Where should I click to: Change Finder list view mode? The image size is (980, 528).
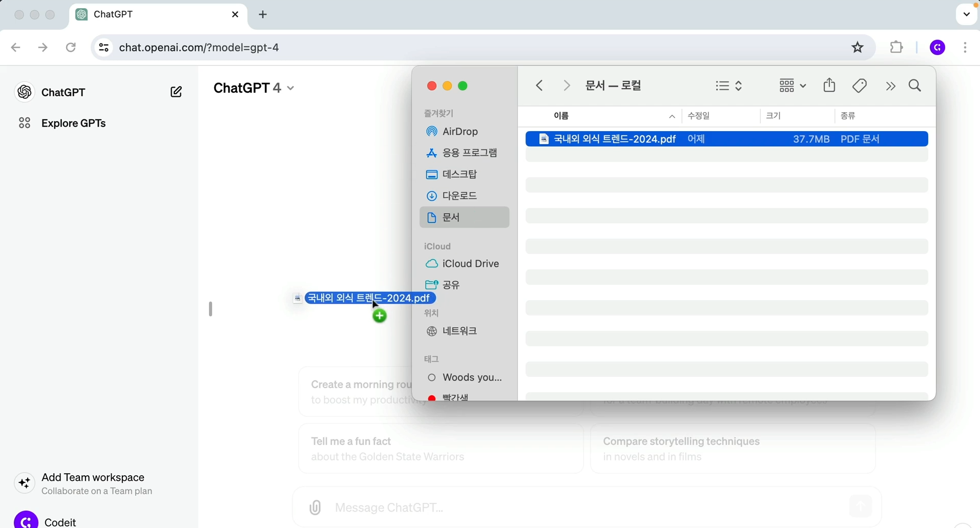click(x=728, y=86)
